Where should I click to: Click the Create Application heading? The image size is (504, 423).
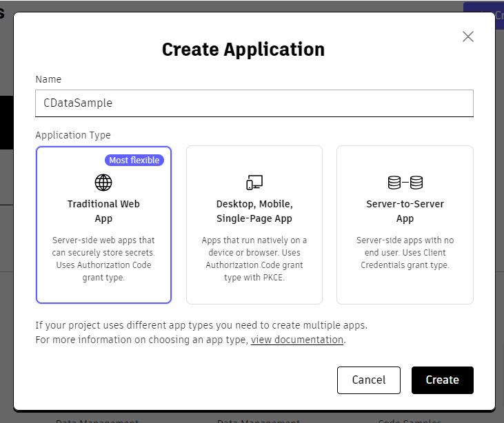pos(243,50)
